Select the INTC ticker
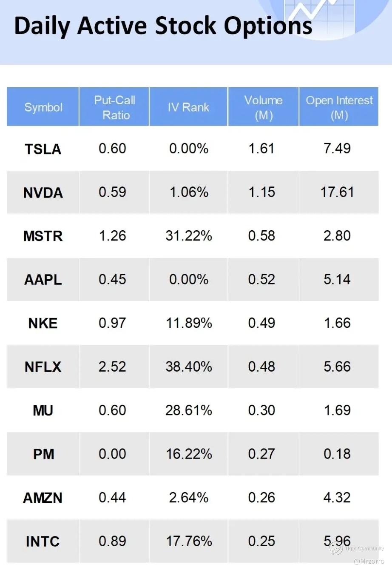Viewport: 392px width, 570px height. pyautogui.click(x=43, y=541)
